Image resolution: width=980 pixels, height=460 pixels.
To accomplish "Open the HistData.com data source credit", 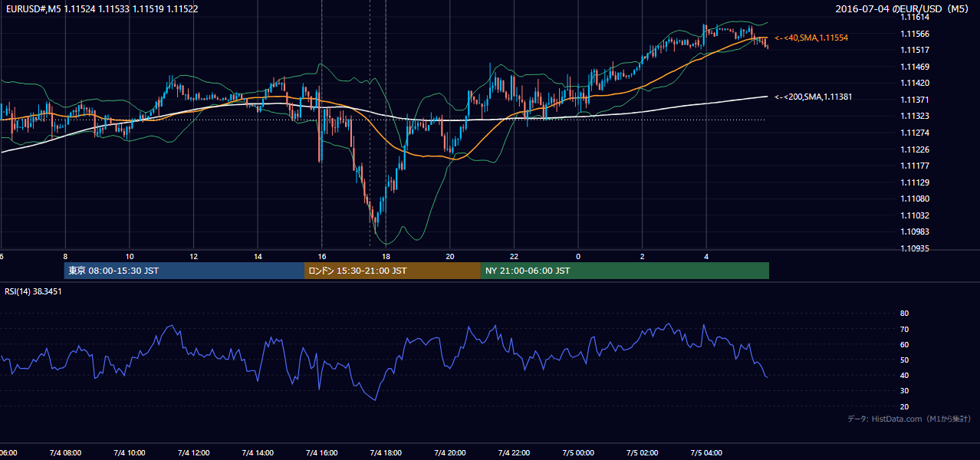I will [909, 419].
